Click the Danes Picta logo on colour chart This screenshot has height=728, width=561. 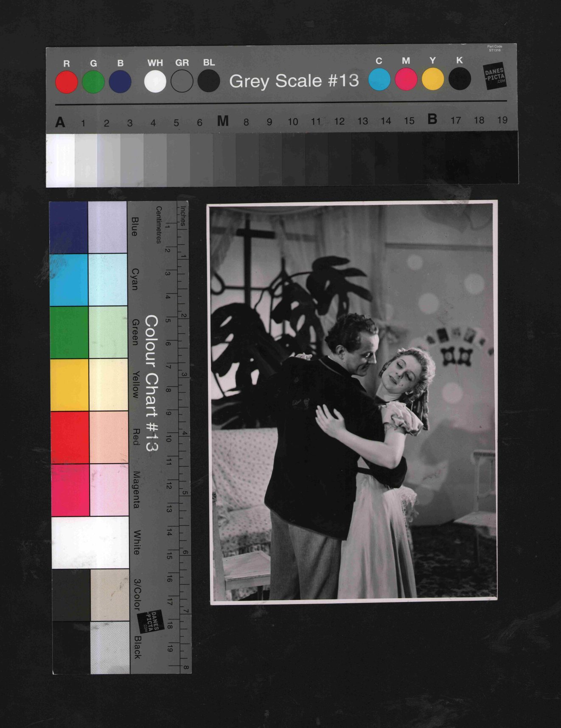coord(151,622)
